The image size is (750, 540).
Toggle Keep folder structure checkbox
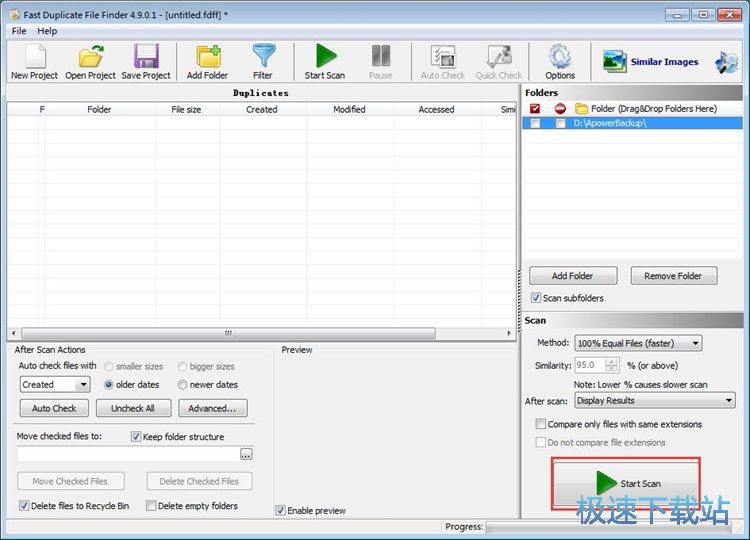[x=137, y=437]
